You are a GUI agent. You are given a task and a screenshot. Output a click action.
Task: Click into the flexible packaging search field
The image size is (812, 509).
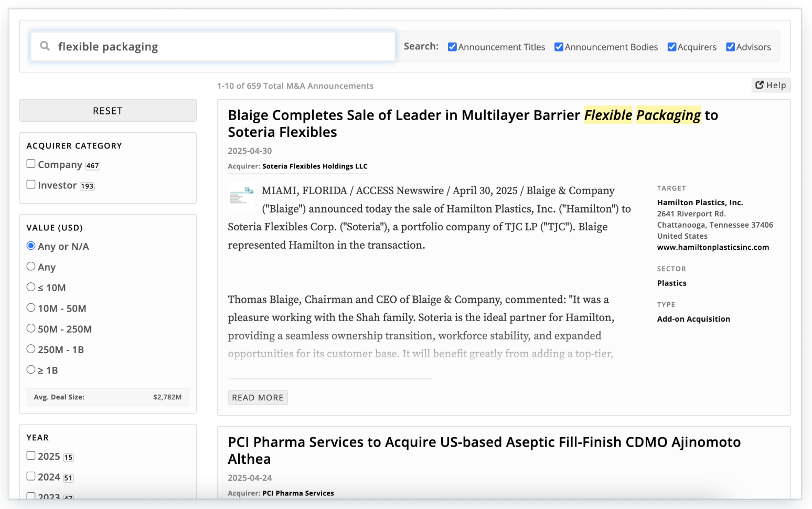click(x=220, y=47)
